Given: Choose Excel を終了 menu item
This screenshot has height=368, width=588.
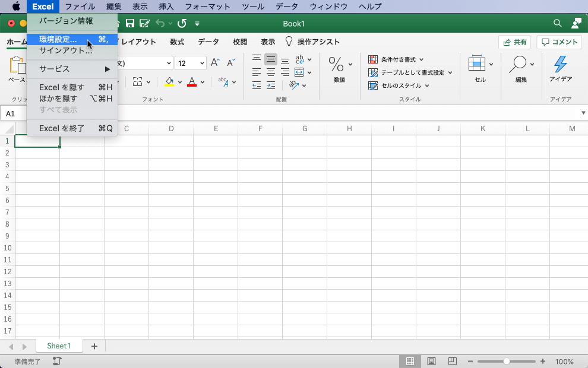Looking at the screenshot, I should (72, 128).
